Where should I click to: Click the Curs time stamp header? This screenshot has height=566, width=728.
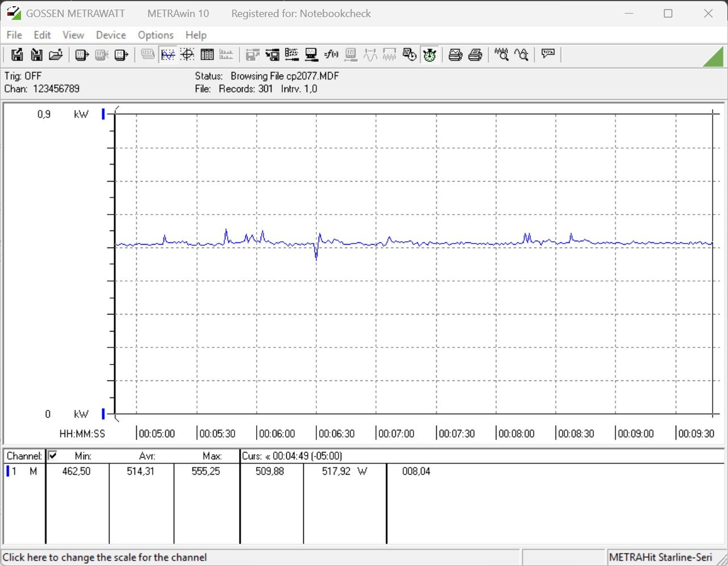click(292, 456)
